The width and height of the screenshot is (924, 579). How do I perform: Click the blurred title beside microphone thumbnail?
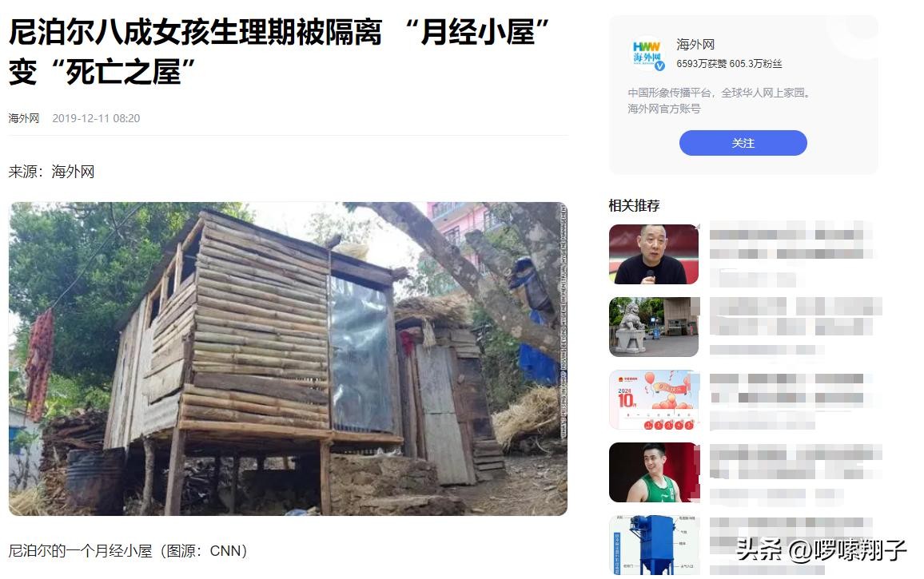click(x=791, y=244)
